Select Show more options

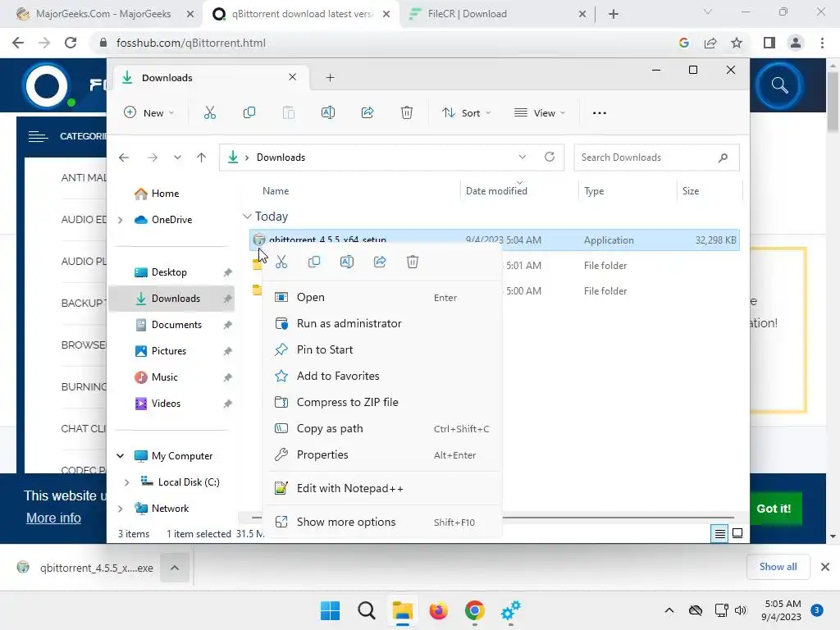pyautogui.click(x=382, y=522)
